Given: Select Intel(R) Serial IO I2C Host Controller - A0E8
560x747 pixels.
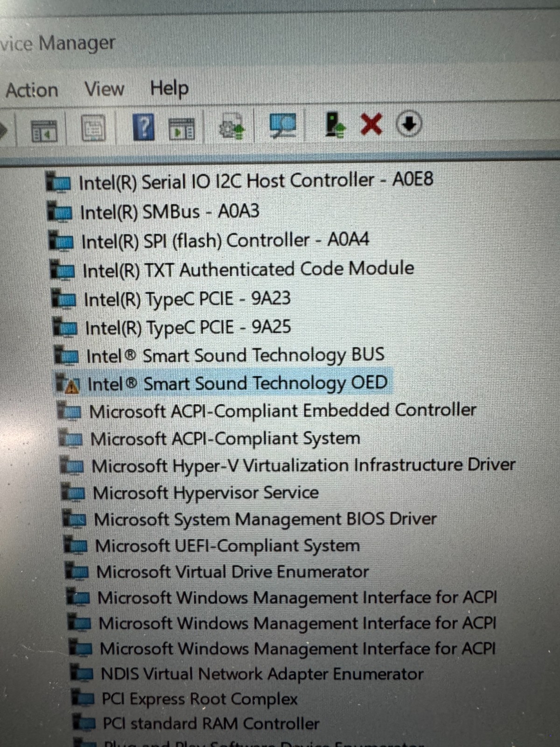Looking at the screenshot, I should pos(256,181).
